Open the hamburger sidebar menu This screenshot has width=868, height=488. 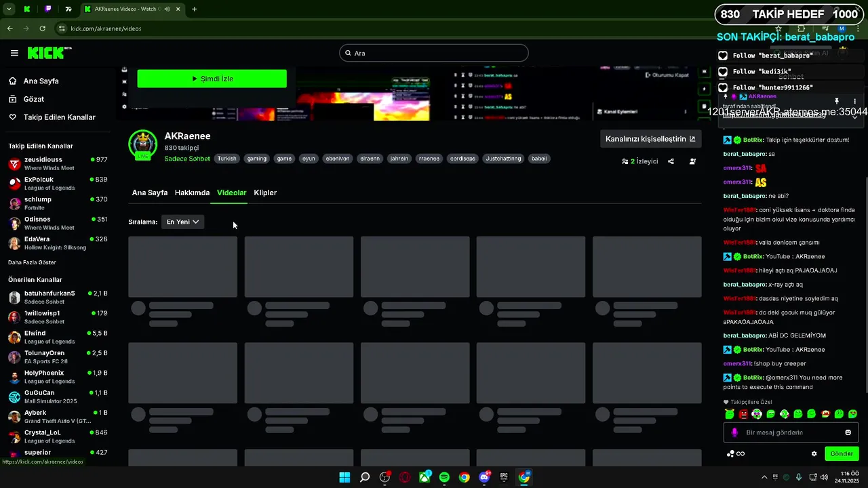[x=14, y=53]
